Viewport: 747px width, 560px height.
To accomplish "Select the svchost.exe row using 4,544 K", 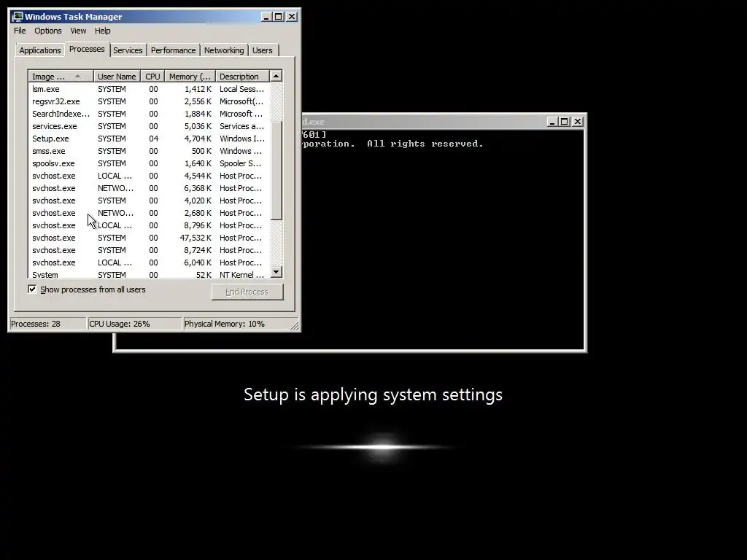I will coord(149,176).
